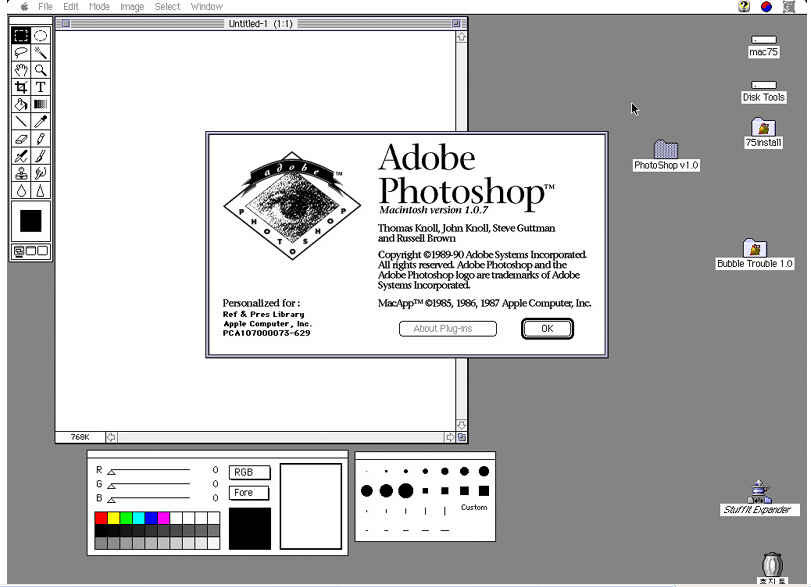The image size is (811, 587).
Task: Select the Pencil tool
Action: point(40,139)
